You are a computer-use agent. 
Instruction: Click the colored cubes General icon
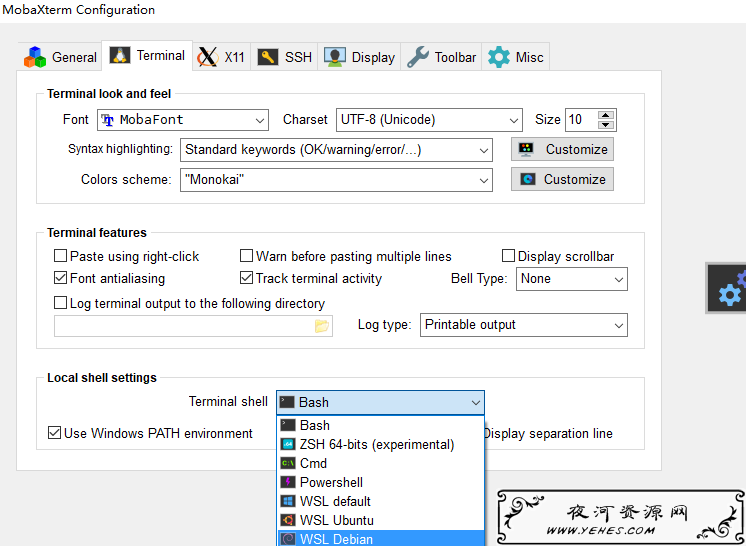(x=35, y=57)
